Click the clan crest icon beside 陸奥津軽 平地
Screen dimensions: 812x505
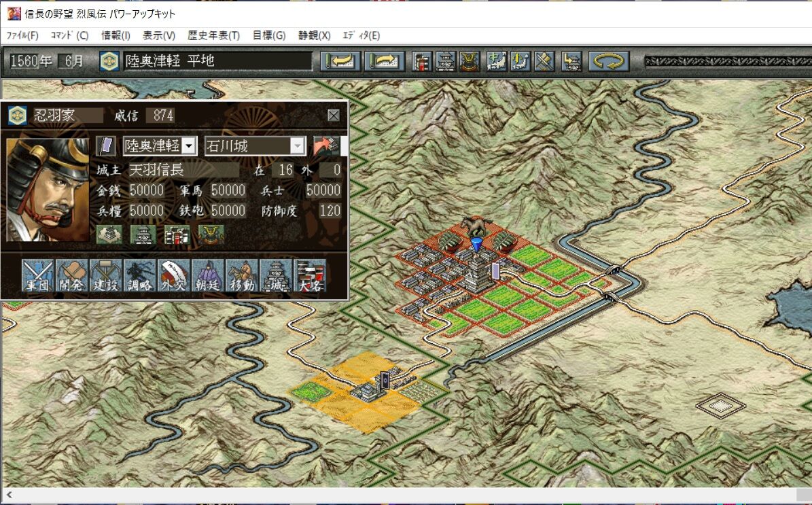[x=109, y=61]
